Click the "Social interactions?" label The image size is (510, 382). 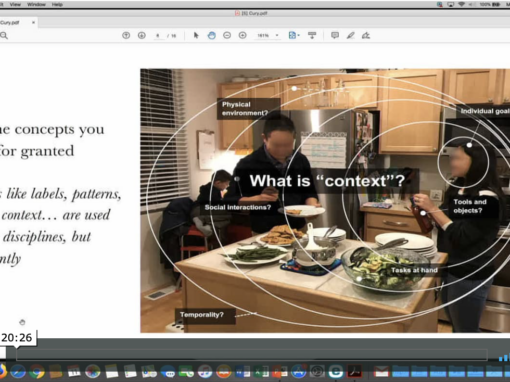point(238,207)
